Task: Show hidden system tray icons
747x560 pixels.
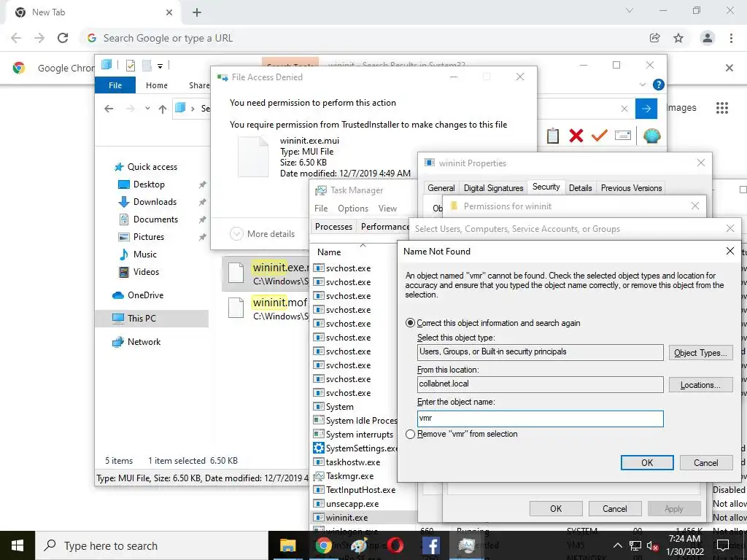Action: point(617,545)
